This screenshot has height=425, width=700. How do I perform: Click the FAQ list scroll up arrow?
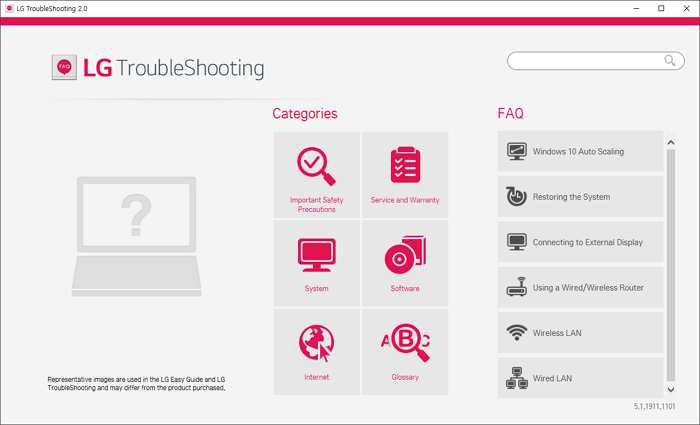coord(671,143)
